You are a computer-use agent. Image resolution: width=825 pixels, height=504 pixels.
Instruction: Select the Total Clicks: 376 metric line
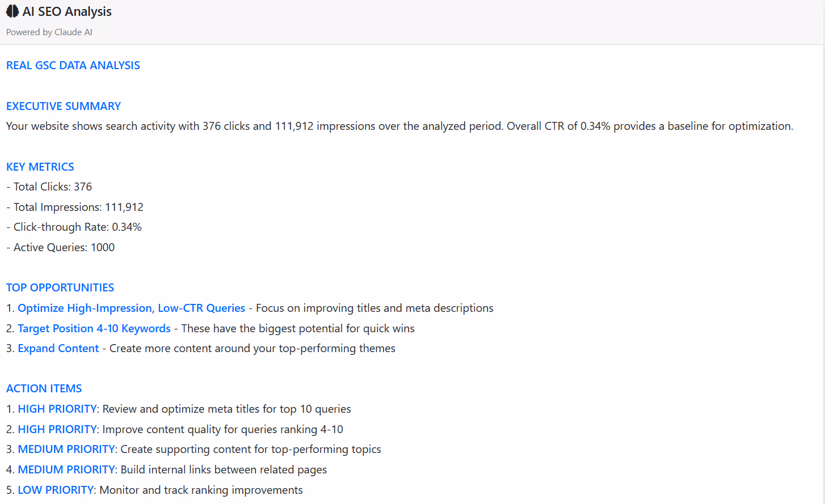(x=49, y=187)
